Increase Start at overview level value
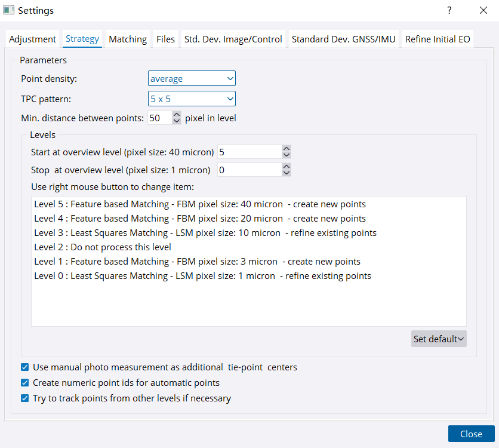This screenshot has width=499, height=448. pos(287,149)
